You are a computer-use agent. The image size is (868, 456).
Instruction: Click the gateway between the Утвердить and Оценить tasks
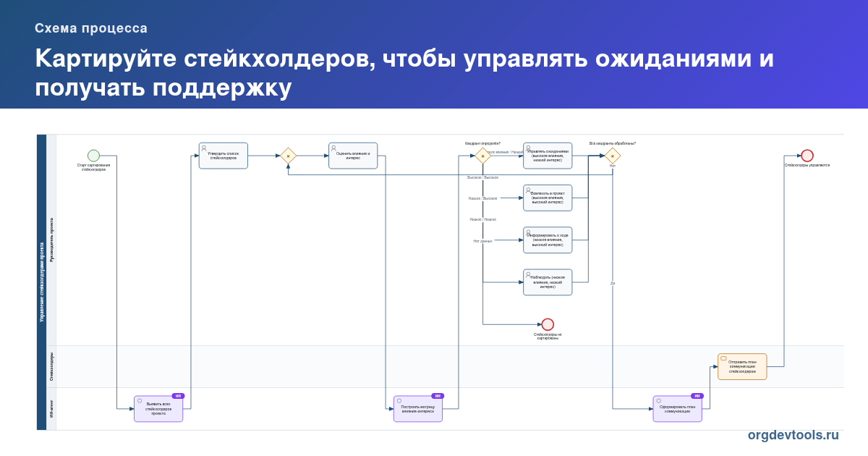pyautogui.click(x=288, y=156)
